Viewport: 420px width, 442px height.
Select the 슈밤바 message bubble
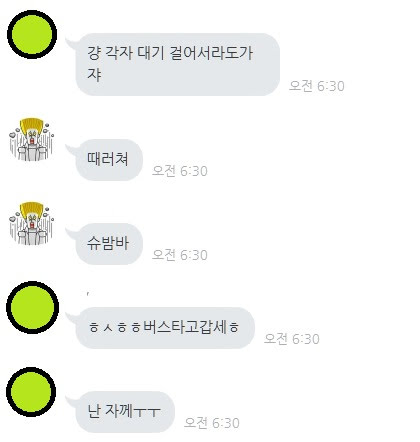coord(109,244)
